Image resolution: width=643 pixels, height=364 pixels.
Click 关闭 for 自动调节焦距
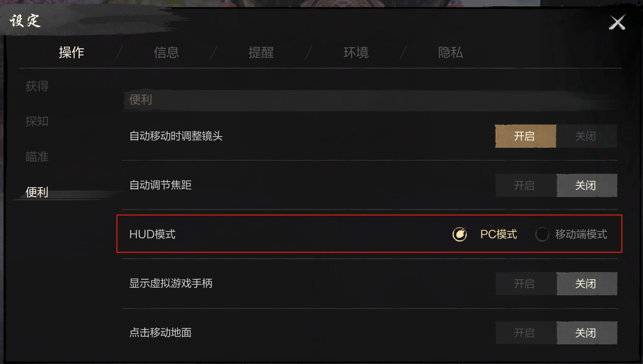coord(587,185)
